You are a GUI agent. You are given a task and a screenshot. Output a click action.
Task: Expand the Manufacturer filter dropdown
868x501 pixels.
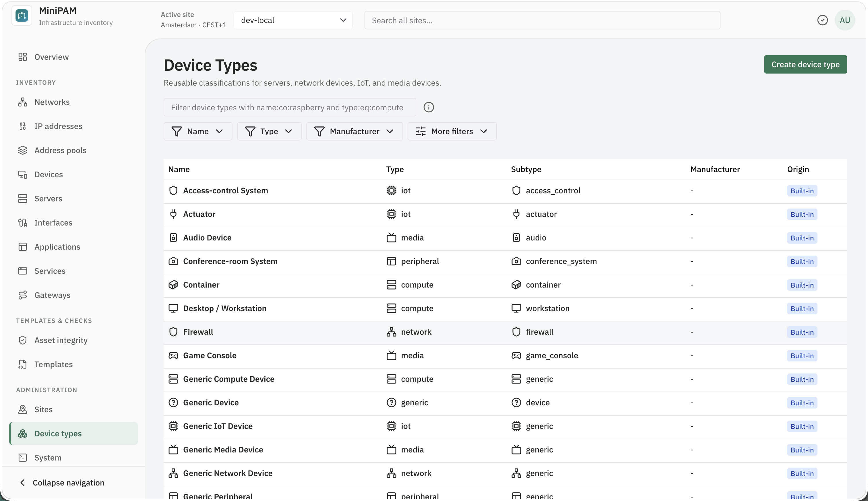pos(354,132)
